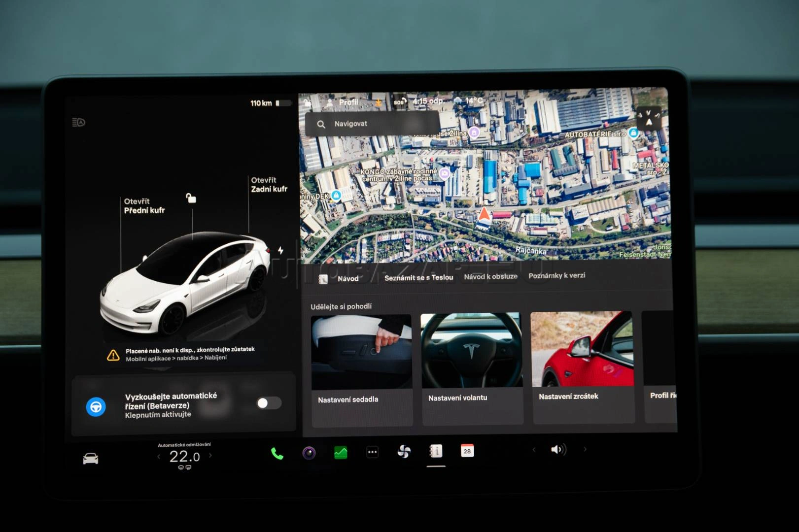Decrease cabin temperature with left arrow
This screenshot has height=532, width=799.
point(159,457)
